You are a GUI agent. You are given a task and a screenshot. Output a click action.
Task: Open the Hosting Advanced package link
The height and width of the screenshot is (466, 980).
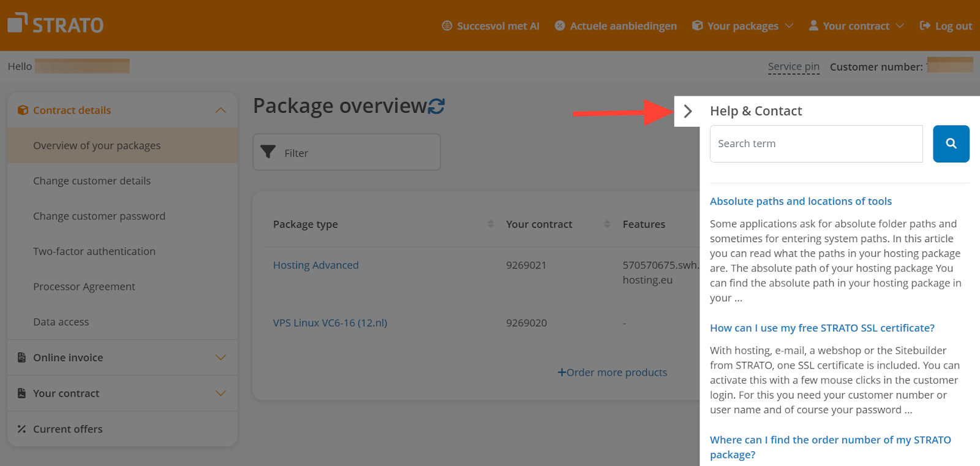316,265
